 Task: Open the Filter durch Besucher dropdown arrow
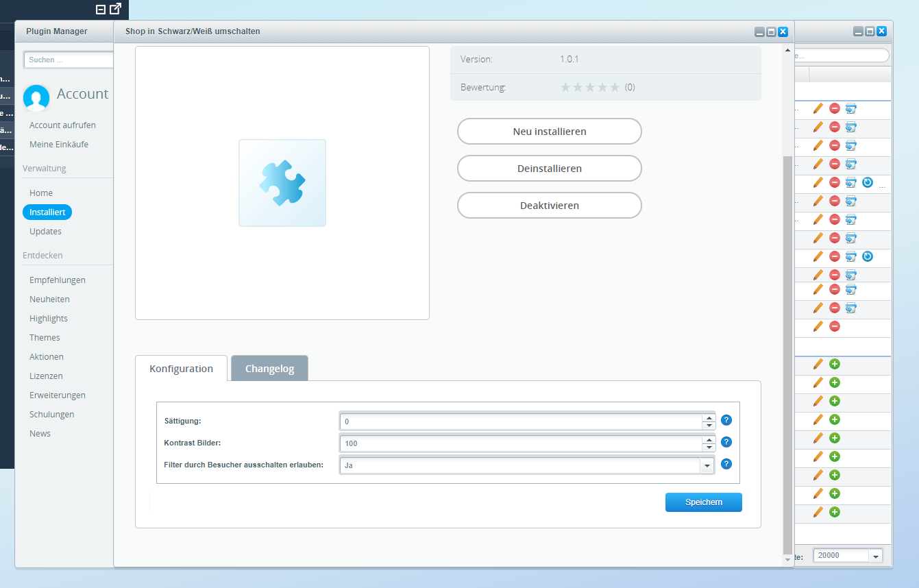pos(707,465)
